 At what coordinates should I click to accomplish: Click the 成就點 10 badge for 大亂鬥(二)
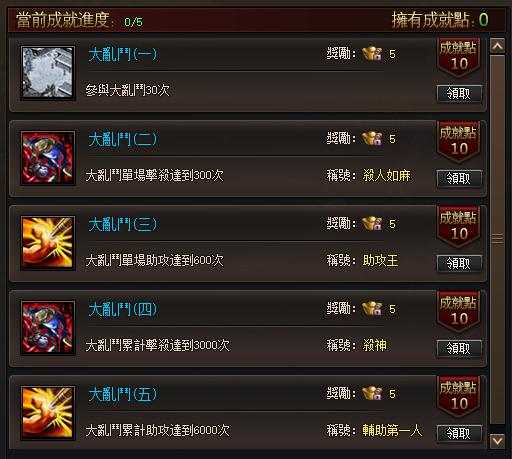(x=458, y=142)
